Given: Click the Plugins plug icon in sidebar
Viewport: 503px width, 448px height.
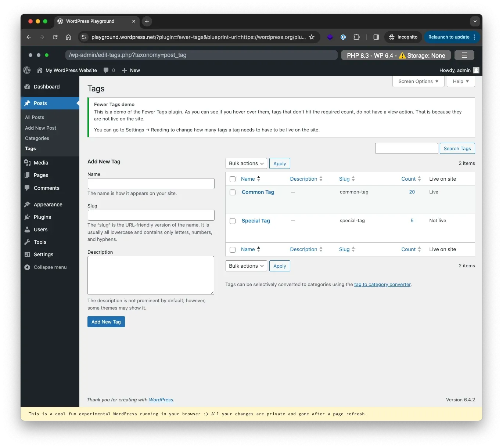Looking at the screenshot, I should point(28,217).
